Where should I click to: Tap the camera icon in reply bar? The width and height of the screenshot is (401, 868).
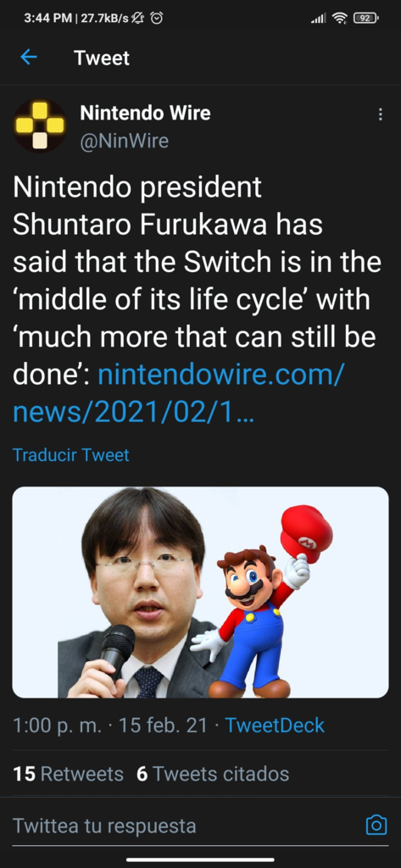(x=376, y=826)
